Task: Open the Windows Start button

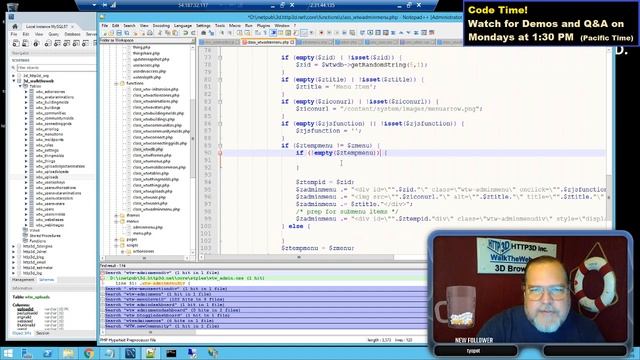Action: pos(8,353)
